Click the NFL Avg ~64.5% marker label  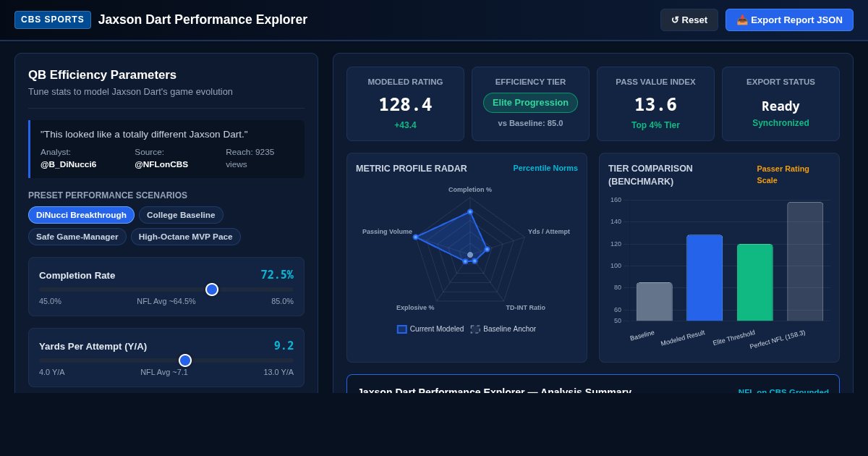[x=166, y=301]
